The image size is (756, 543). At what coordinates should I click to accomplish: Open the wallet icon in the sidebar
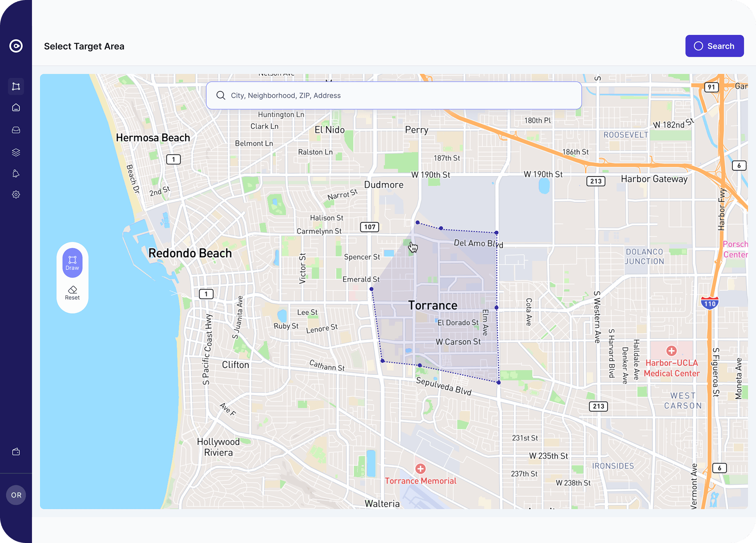(x=16, y=452)
